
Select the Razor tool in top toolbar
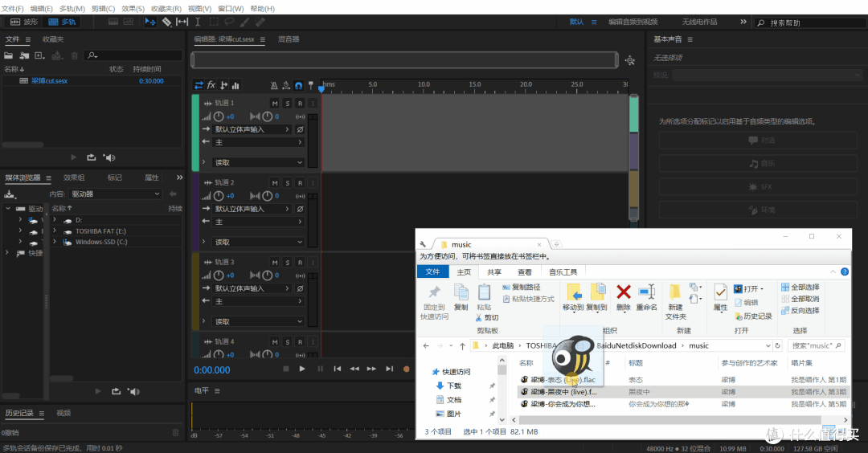tap(166, 22)
